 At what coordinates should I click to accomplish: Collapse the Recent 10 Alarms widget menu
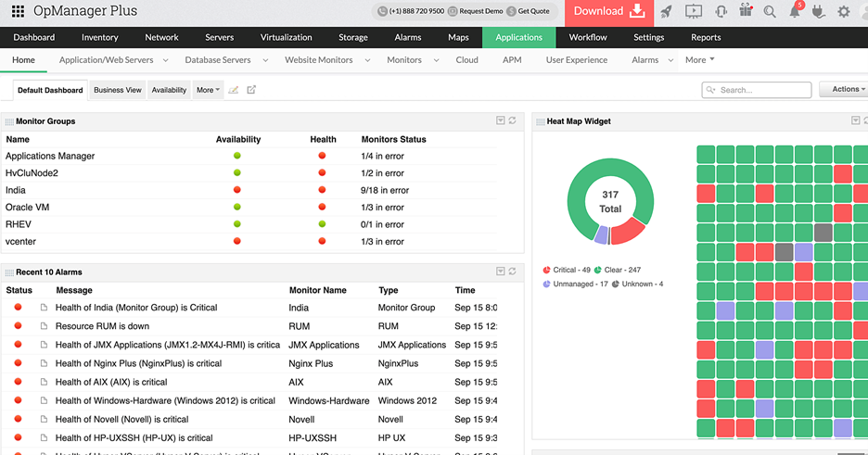click(x=500, y=272)
